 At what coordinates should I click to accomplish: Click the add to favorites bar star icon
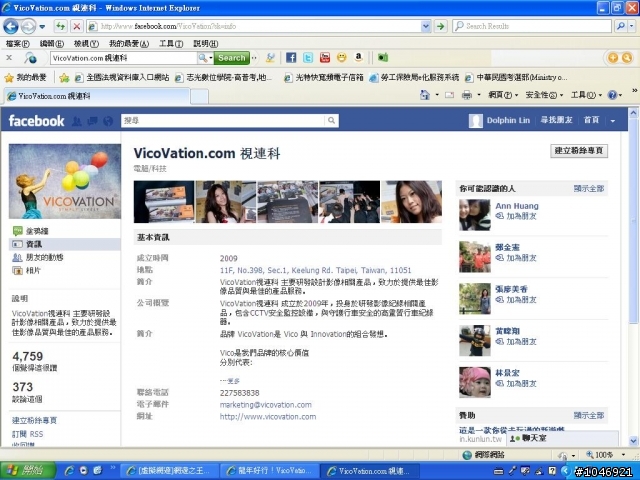[x=64, y=78]
